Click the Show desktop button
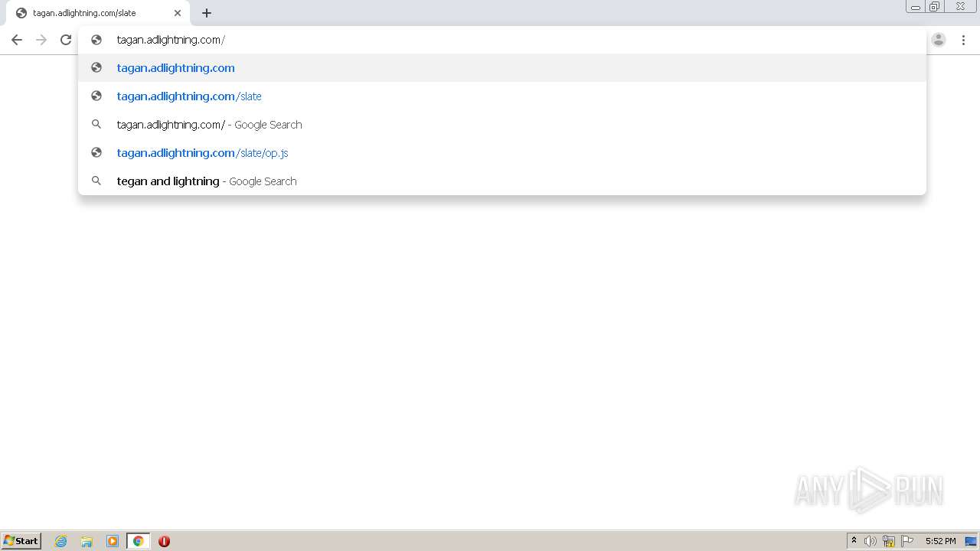Screen dimensions: 980x551 tap(971, 541)
